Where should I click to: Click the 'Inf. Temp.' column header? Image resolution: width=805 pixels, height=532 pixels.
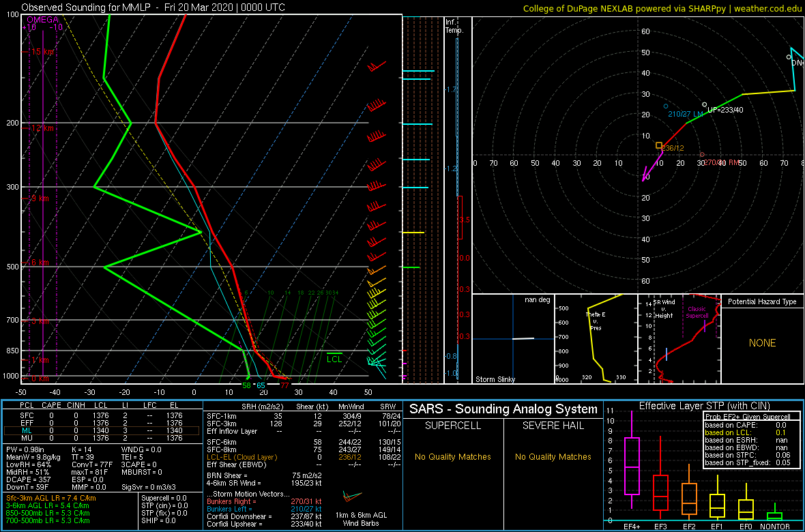(x=454, y=27)
